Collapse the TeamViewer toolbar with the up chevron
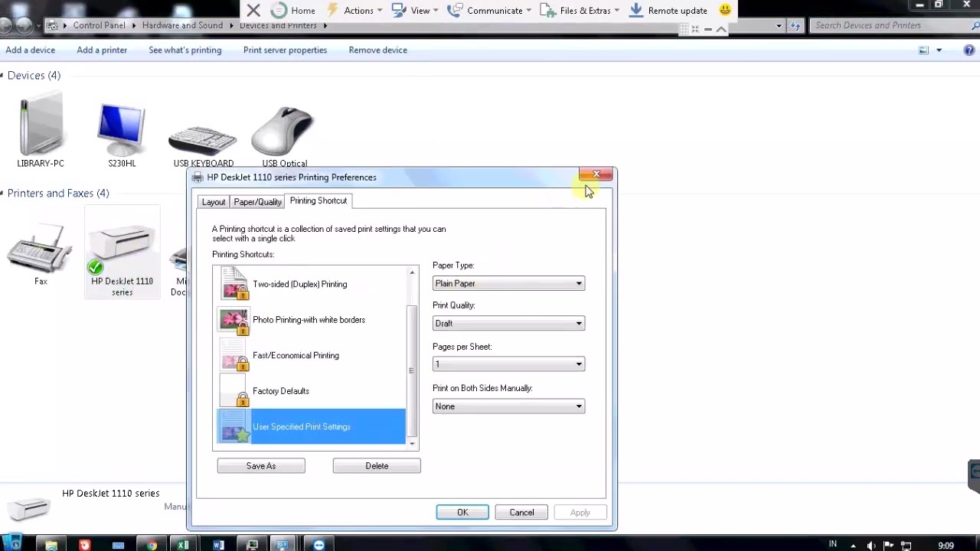The width and height of the screenshot is (980, 551). 721,29
